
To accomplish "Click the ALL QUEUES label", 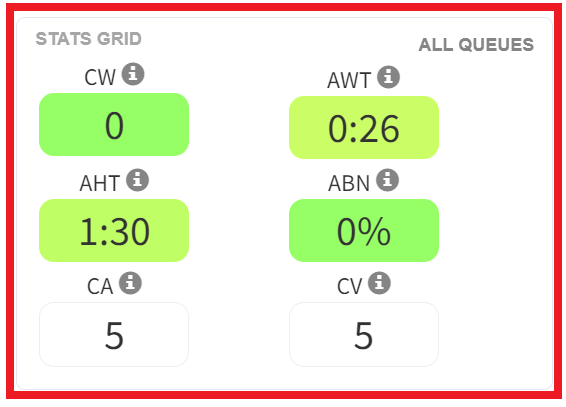I will [476, 45].
